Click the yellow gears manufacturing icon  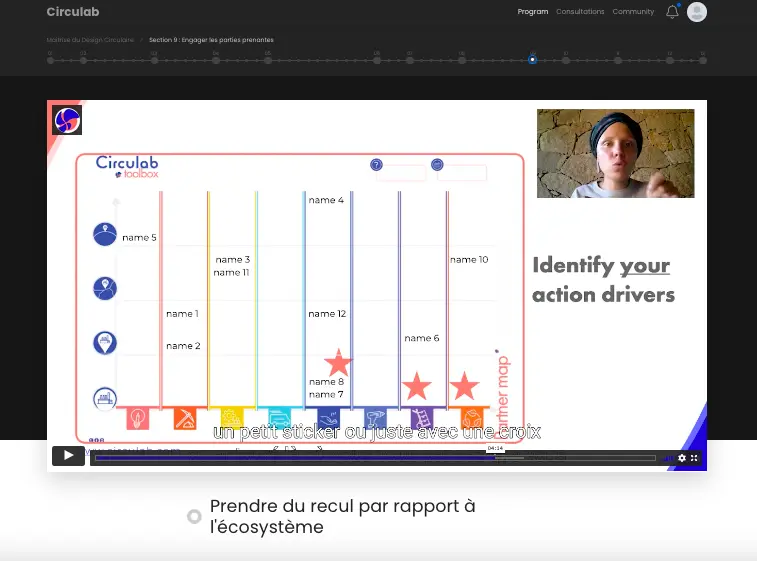click(232, 418)
